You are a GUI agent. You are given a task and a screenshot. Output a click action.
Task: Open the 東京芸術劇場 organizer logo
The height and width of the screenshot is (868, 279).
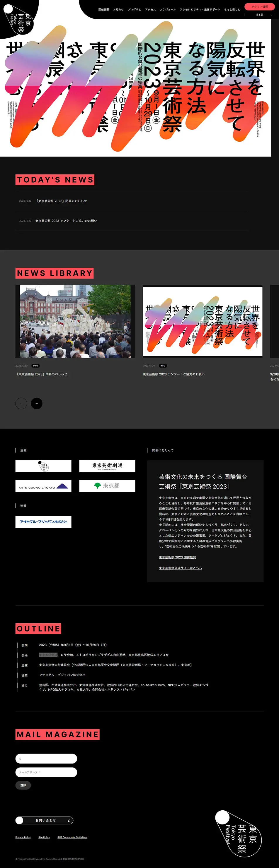click(107, 466)
